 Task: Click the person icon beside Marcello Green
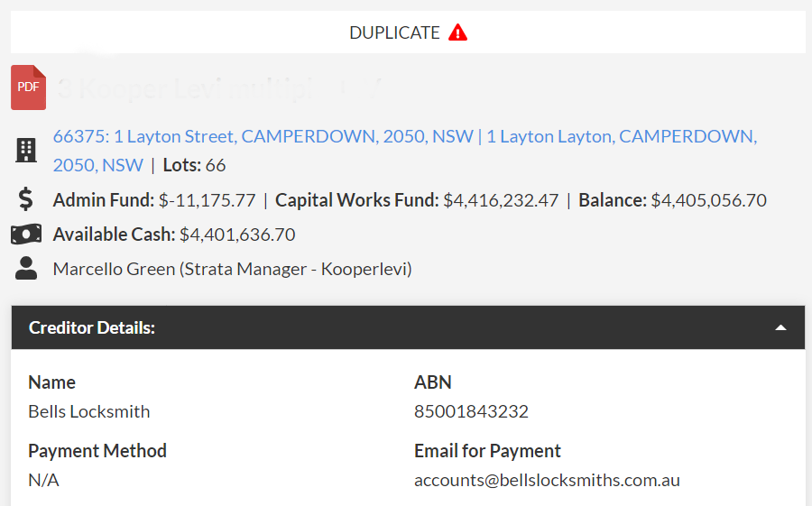tap(27, 268)
